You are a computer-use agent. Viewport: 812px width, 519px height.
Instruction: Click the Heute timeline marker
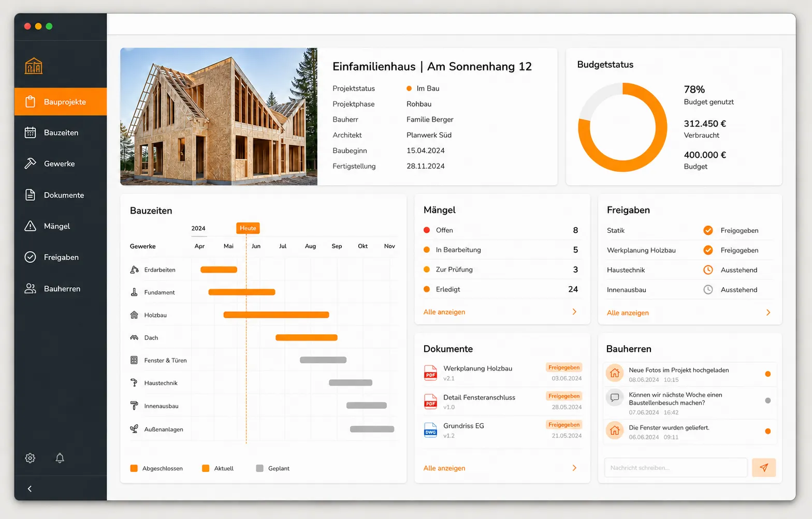(x=248, y=228)
